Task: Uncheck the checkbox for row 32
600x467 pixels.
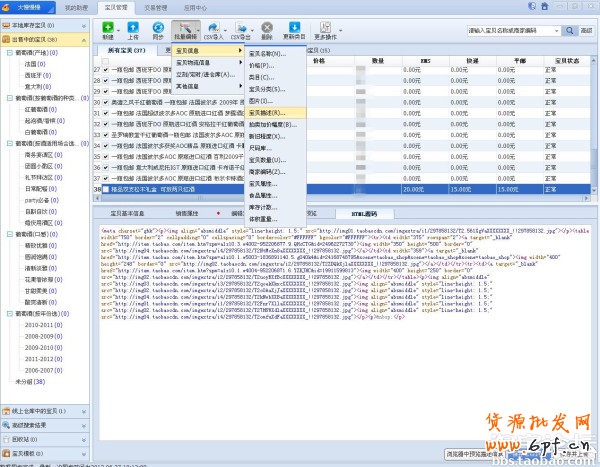Action: [106, 124]
